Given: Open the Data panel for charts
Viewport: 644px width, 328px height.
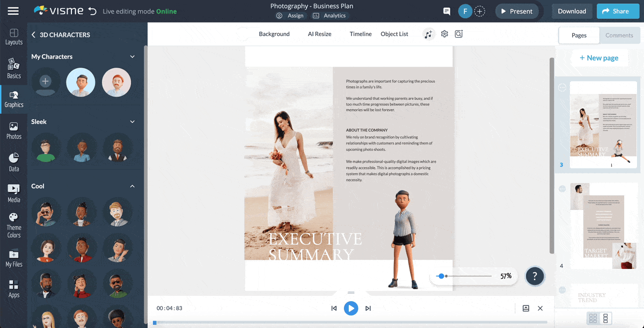Looking at the screenshot, I should 14,160.
